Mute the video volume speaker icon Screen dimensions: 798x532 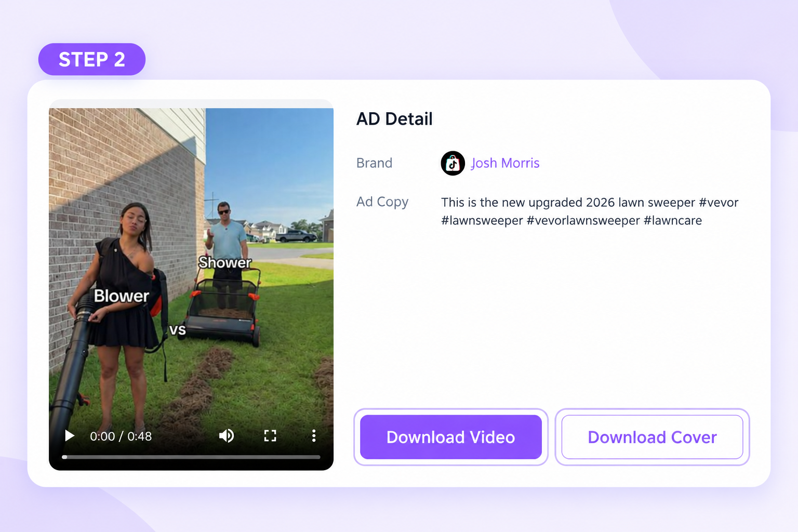227,436
